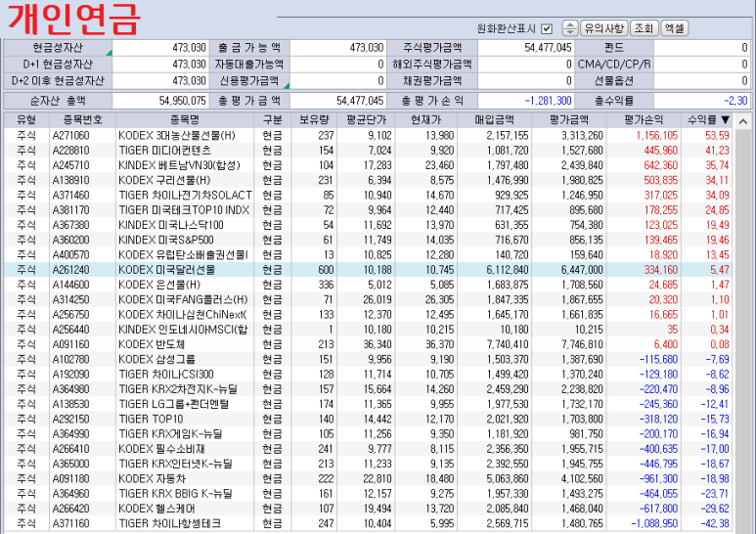Select row KODEX 삼성그룹
The width and height of the screenshot is (756, 534).
coord(369,360)
